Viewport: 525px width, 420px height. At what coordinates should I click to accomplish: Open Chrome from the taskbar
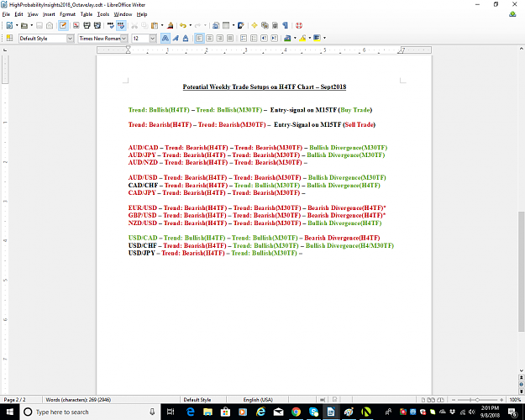[x=296, y=412]
